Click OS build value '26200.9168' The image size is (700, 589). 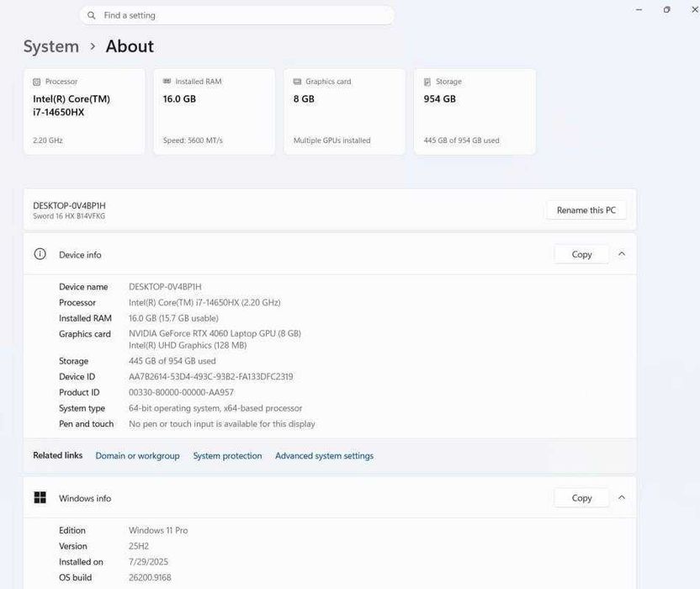pos(150,577)
